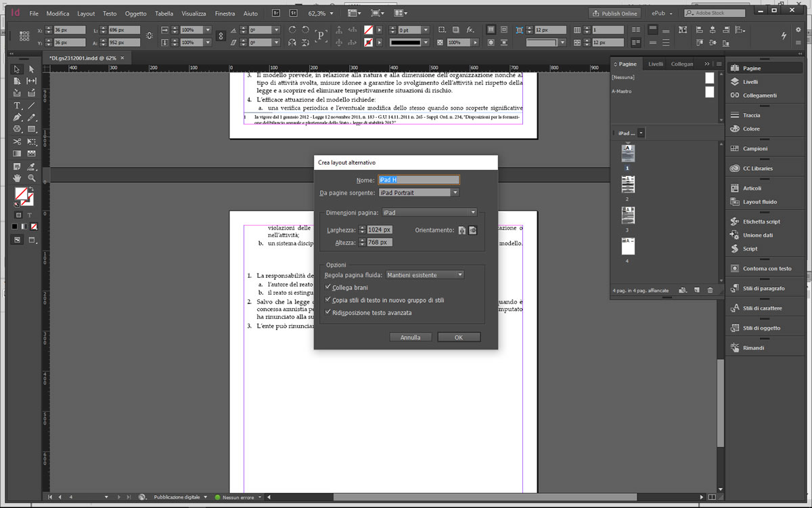Open the Da pagine sorgente dropdown
The height and width of the screenshot is (508, 812).
pos(419,192)
